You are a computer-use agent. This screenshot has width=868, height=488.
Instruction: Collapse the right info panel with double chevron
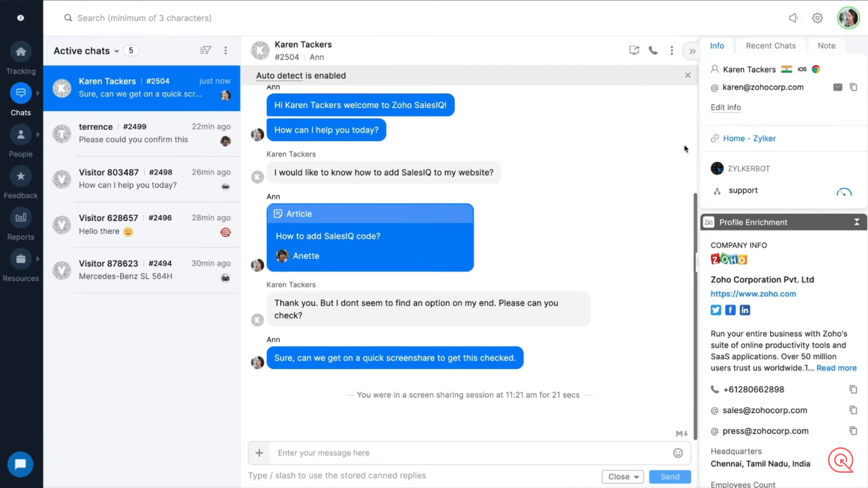pos(692,51)
